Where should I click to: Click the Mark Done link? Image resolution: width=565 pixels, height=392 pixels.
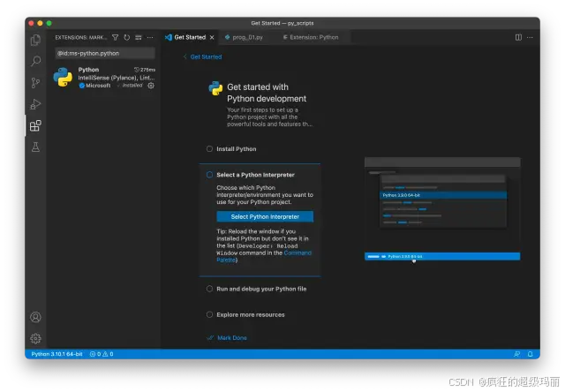(232, 338)
